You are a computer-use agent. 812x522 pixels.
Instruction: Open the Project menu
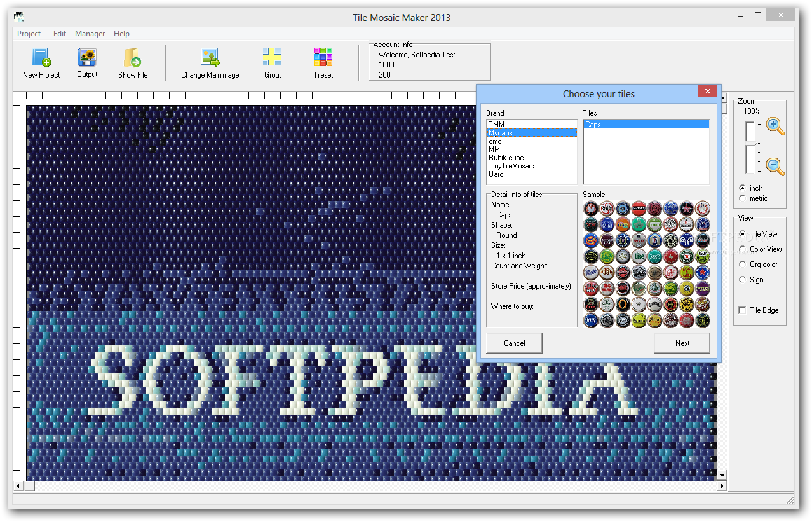click(29, 34)
